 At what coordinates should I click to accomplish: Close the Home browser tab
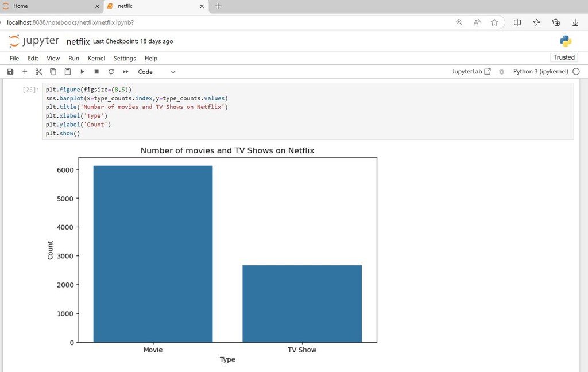click(x=97, y=6)
